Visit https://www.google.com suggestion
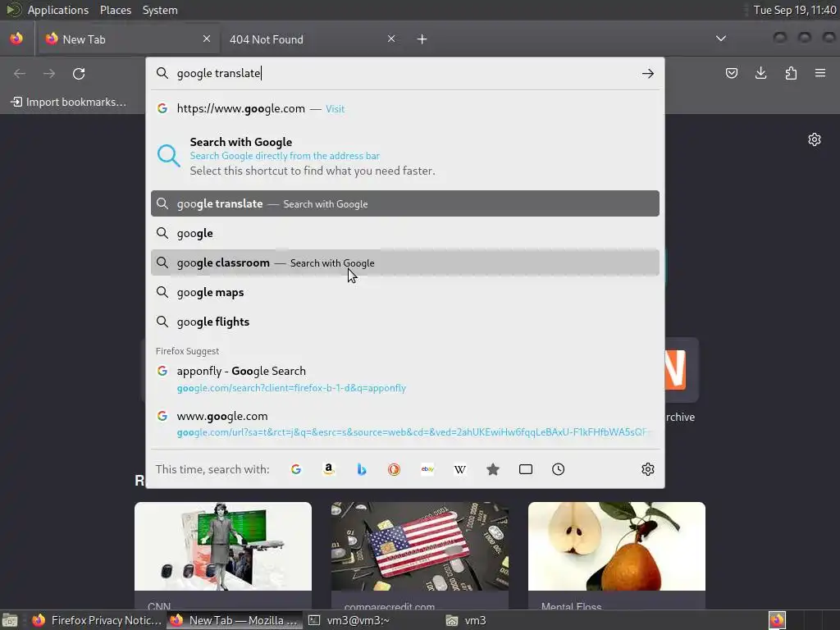Viewport: 840px width, 630px height. 405,109
